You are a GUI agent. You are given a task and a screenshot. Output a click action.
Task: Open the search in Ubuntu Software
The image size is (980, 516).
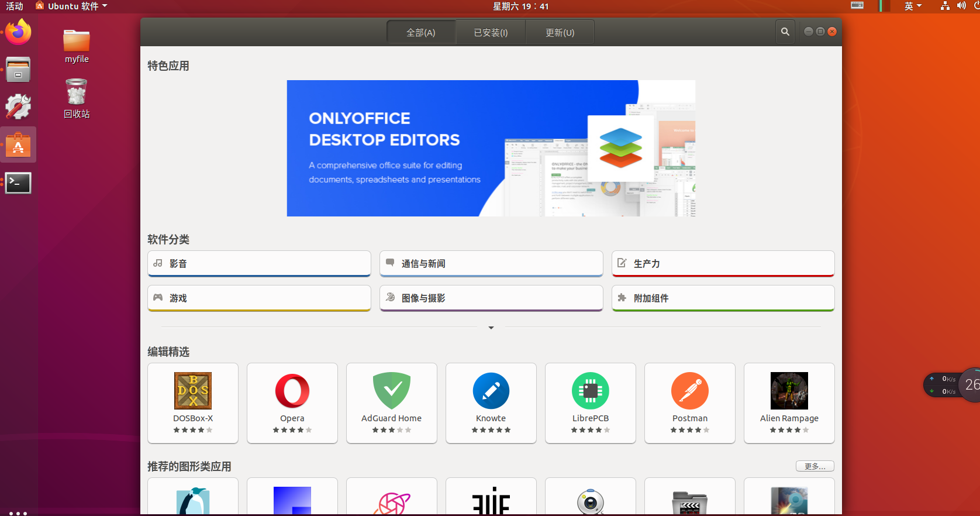[x=785, y=32]
